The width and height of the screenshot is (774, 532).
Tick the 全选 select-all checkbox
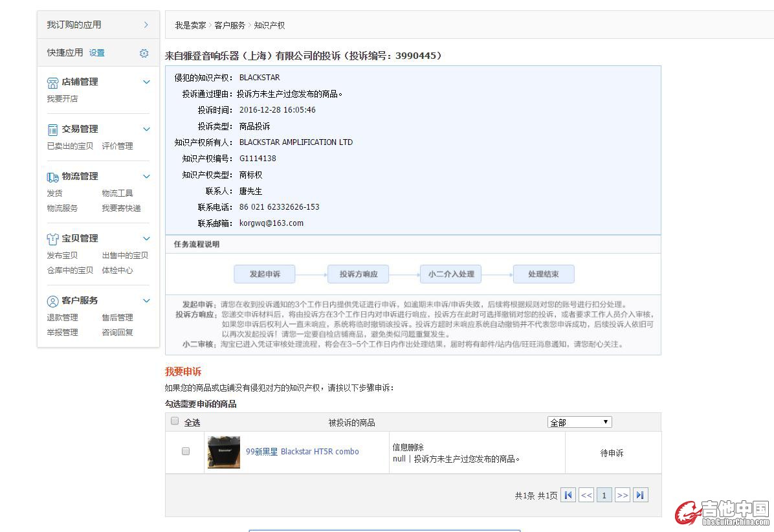point(174,421)
